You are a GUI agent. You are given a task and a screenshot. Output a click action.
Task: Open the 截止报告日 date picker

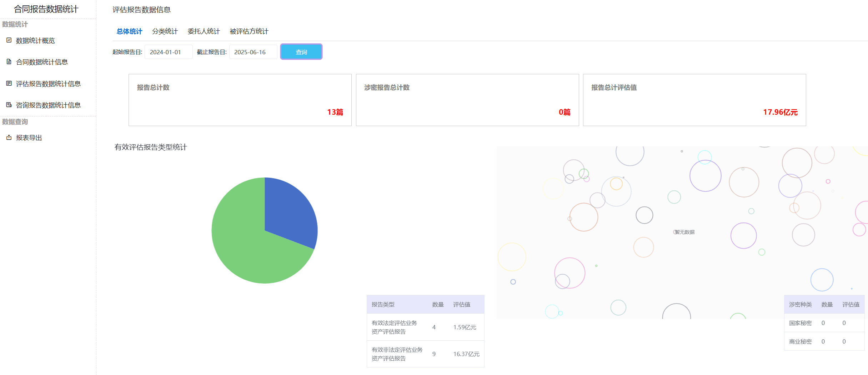tap(253, 52)
